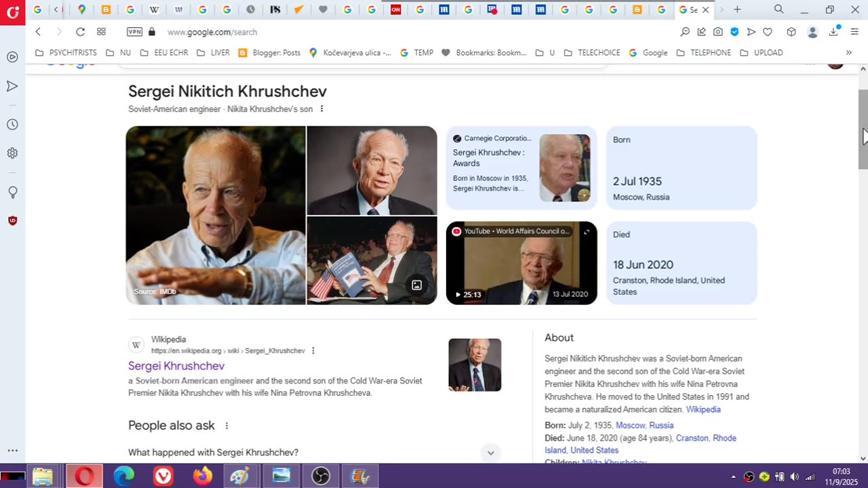The height and width of the screenshot is (488, 868).
Task: Open File Explorer from taskbar
Action: point(43,476)
